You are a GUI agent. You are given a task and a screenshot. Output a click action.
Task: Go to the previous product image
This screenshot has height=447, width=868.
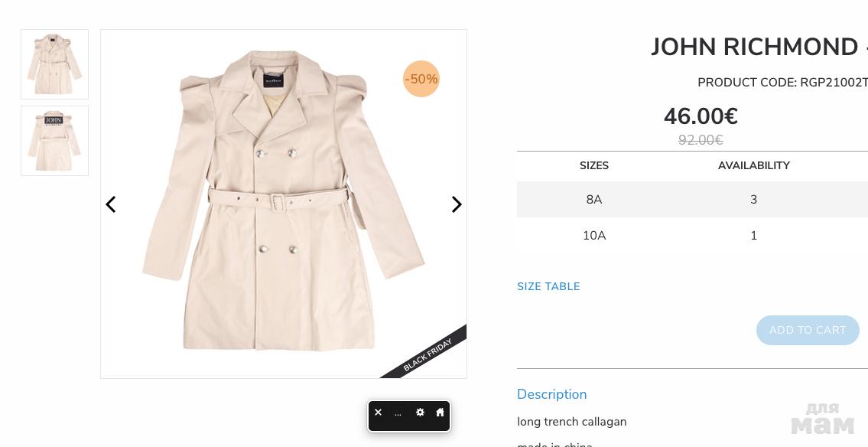[111, 204]
